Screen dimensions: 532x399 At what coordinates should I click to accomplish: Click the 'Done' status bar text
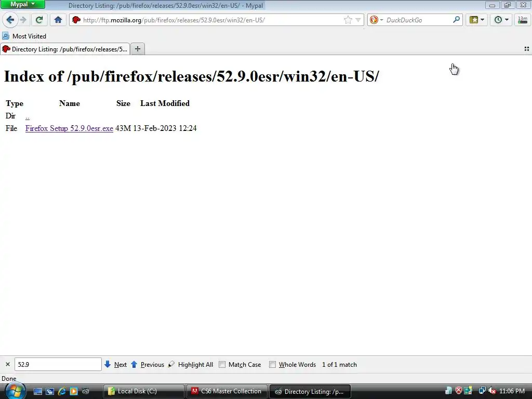(x=9, y=379)
